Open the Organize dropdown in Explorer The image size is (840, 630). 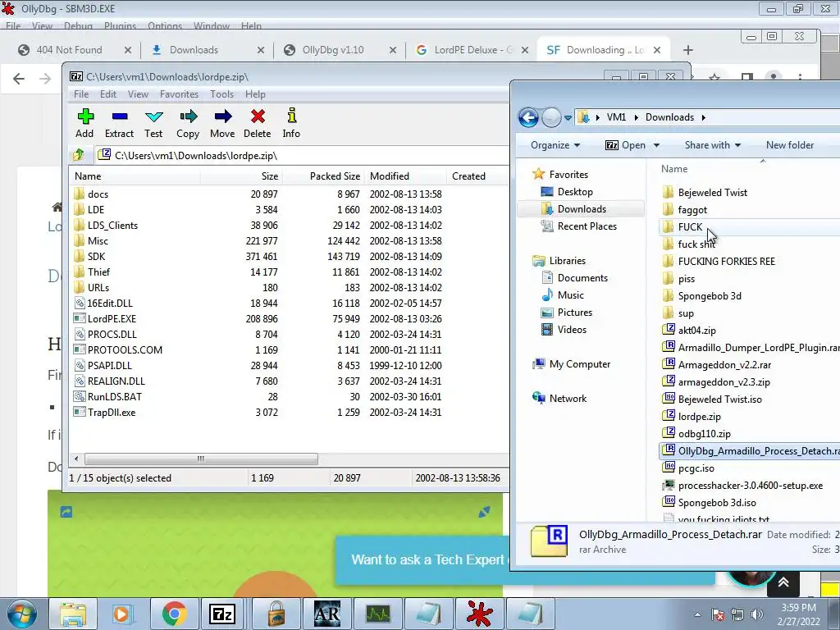tap(555, 145)
